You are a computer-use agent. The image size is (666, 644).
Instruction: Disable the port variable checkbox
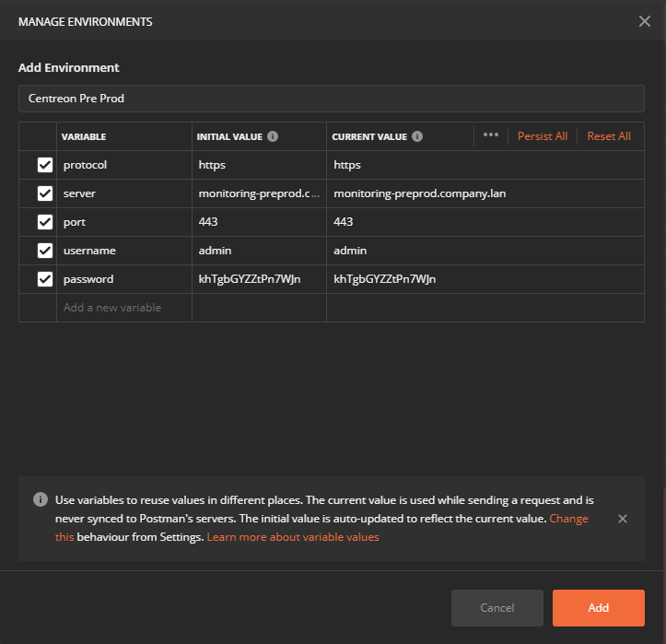(44, 222)
